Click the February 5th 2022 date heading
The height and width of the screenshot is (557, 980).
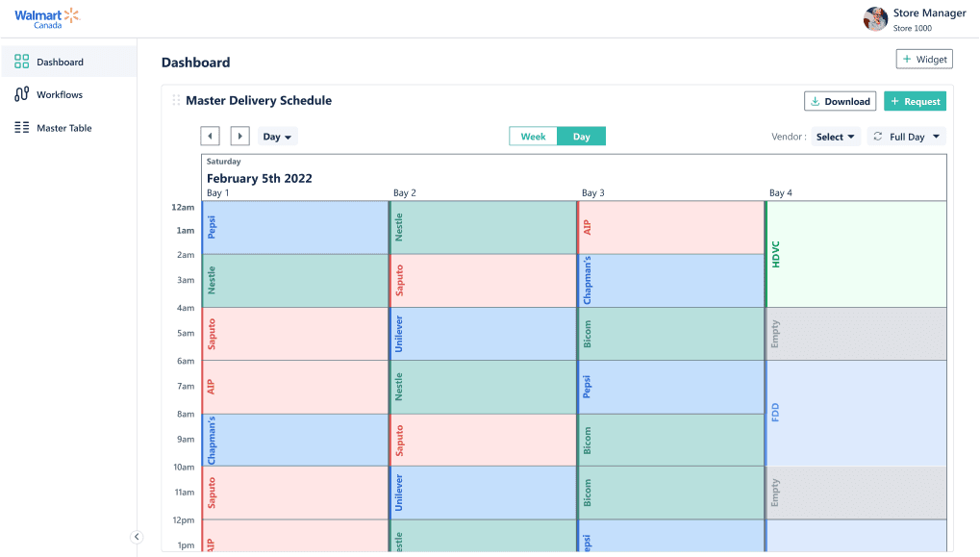(x=260, y=178)
